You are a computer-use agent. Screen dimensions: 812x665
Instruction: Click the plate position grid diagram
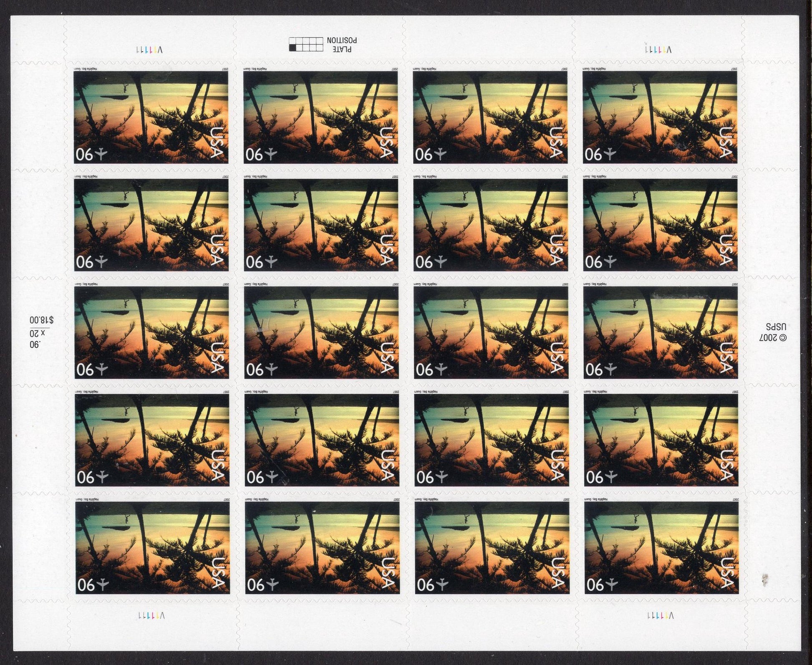click(306, 44)
